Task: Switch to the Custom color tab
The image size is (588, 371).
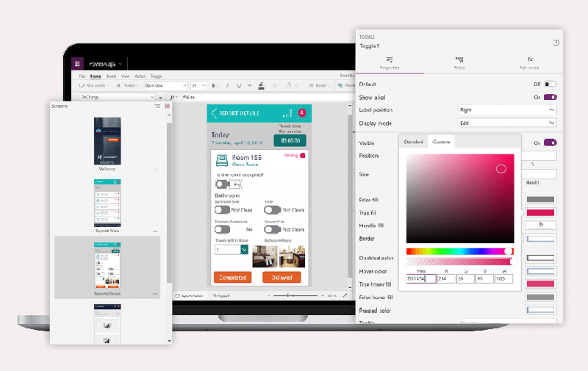Action: pyautogui.click(x=441, y=142)
